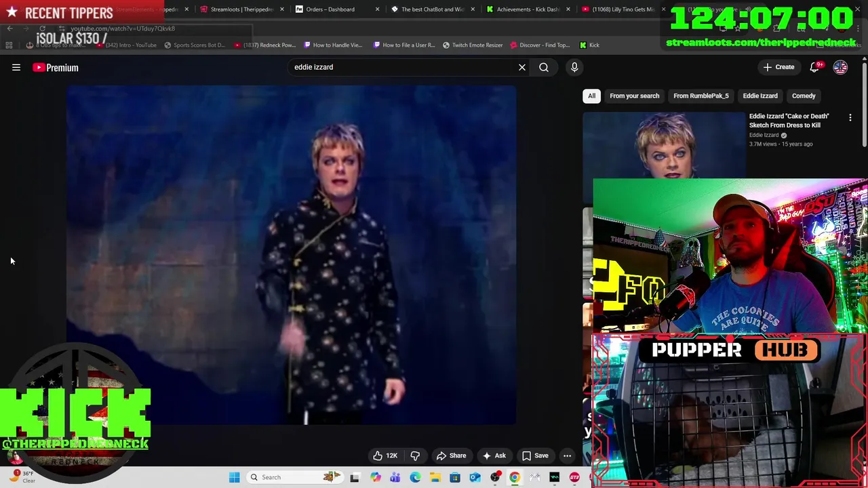
Task: Open Sports Scores Bot bookmark
Action: click(194, 45)
